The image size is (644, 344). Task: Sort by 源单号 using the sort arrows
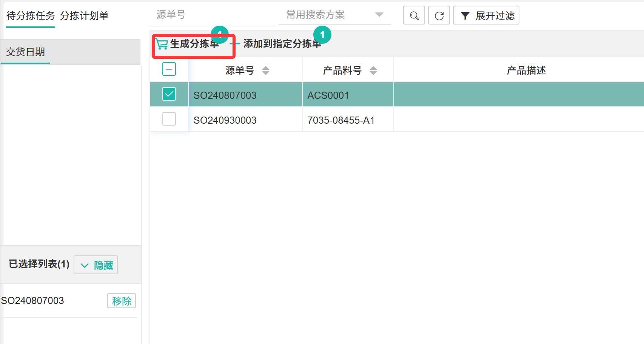(266, 71)
